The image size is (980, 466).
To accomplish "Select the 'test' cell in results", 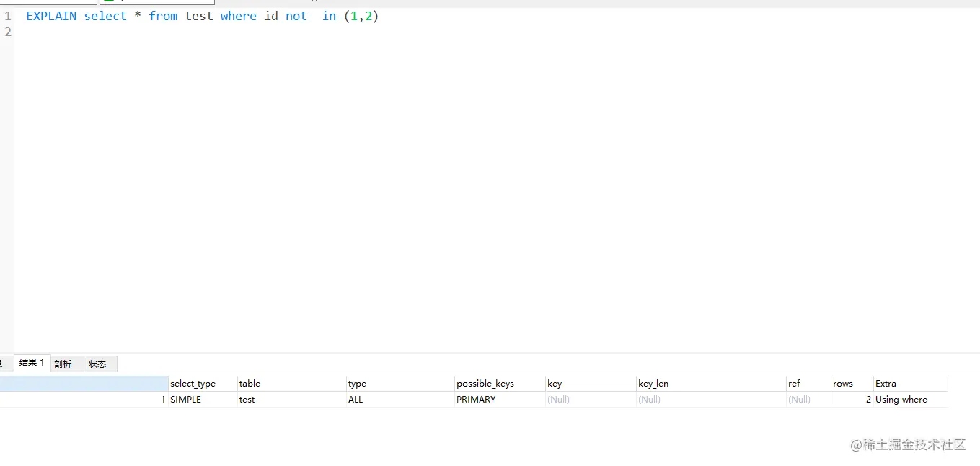I will tap(291, 400).
